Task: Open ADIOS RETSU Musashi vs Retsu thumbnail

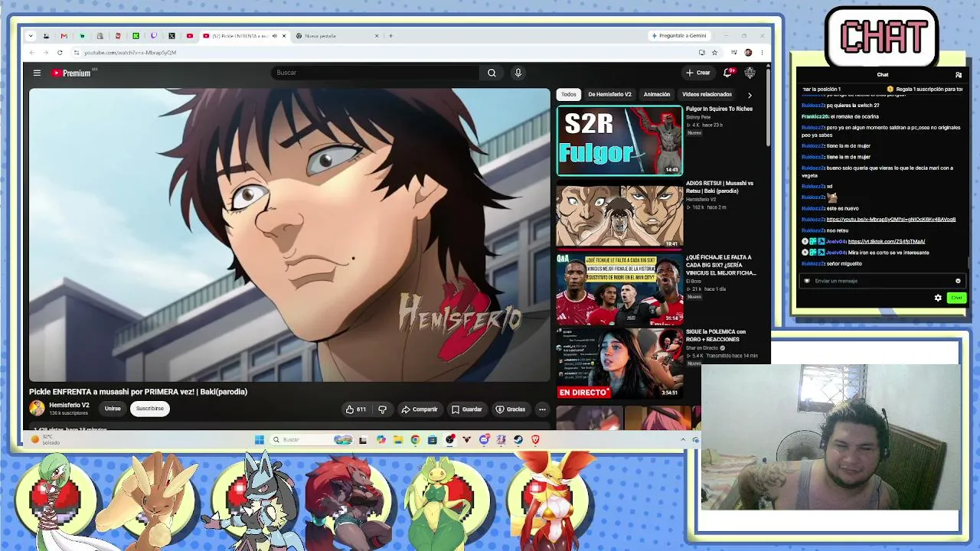Action: 619,215
